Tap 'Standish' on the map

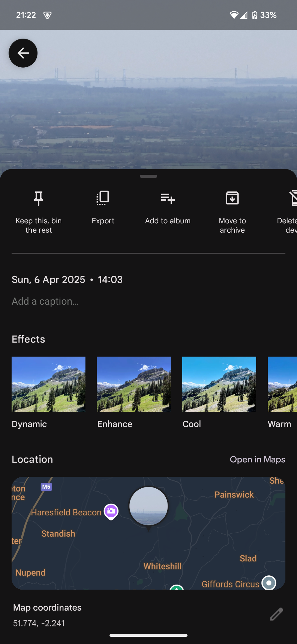[58, 534]
